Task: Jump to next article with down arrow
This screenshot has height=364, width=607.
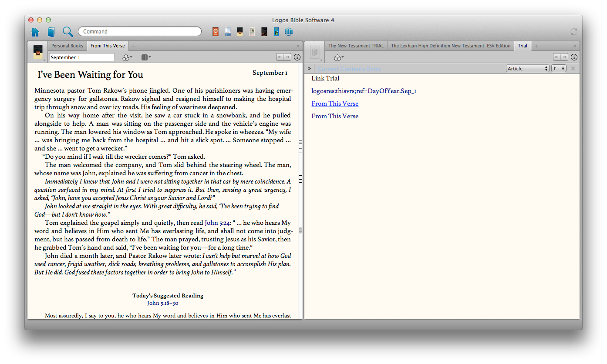Action: pyautogui.click(x=563, y=69)
